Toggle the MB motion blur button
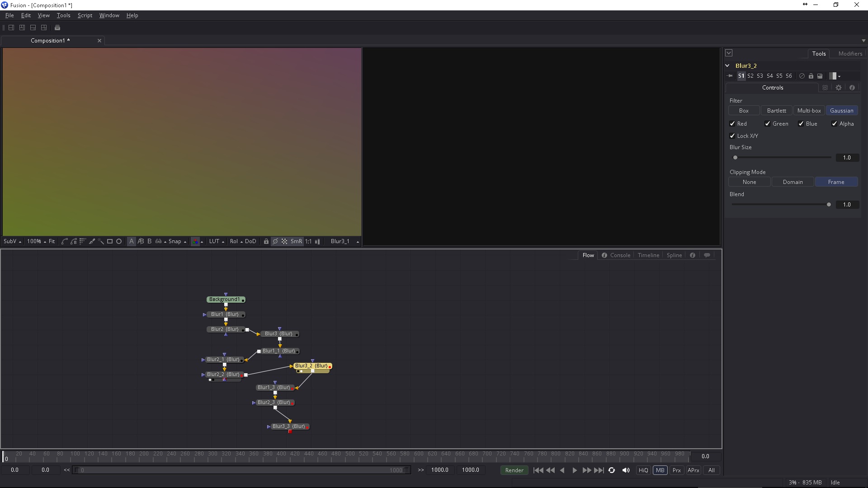 pos(660,470)
